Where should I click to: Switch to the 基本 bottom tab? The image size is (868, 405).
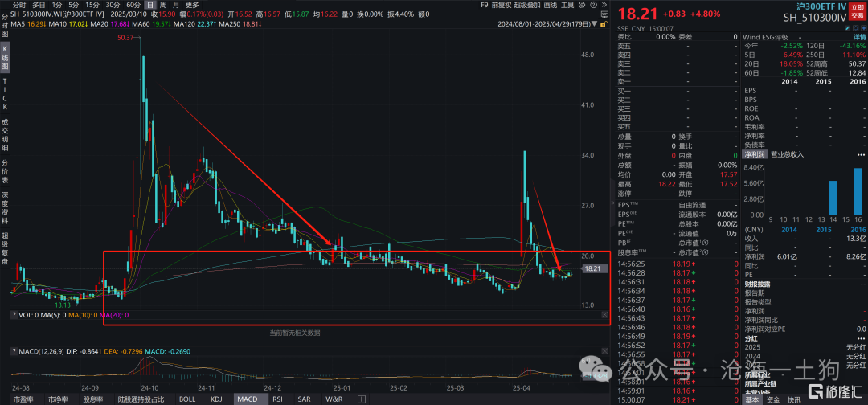[752, 399]
